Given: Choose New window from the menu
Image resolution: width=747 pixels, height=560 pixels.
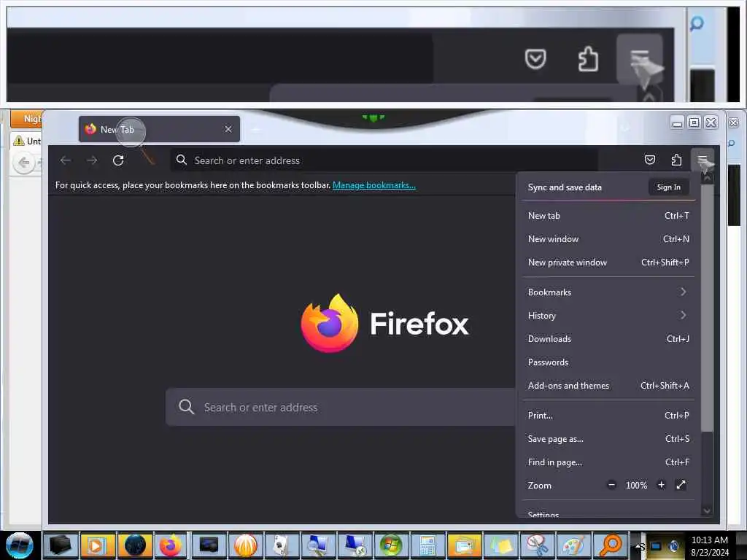Looking at the screenshot, I should click(608, 239).
